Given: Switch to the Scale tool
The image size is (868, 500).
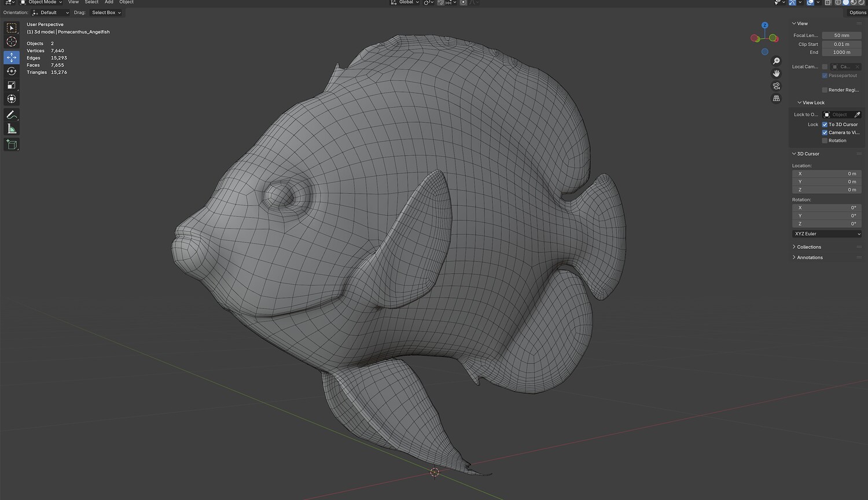Looking at the screenshot, I should pyautogui.click(x=12, y=85).
